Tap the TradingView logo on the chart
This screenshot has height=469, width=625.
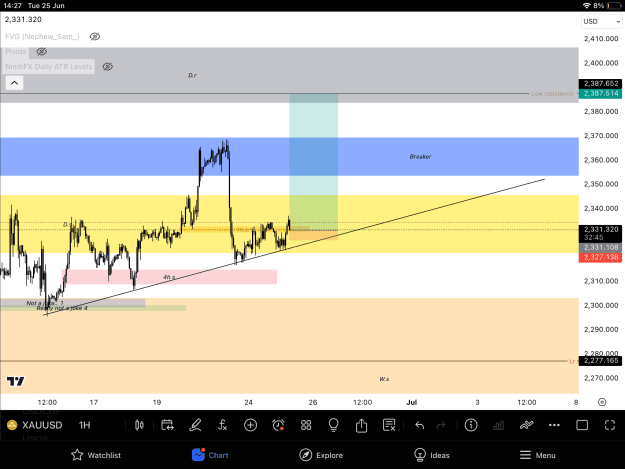pos(16,381)
